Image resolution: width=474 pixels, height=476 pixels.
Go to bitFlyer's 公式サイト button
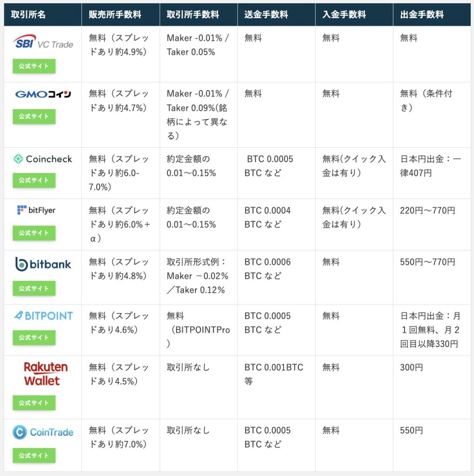click(x=34, y=232)
